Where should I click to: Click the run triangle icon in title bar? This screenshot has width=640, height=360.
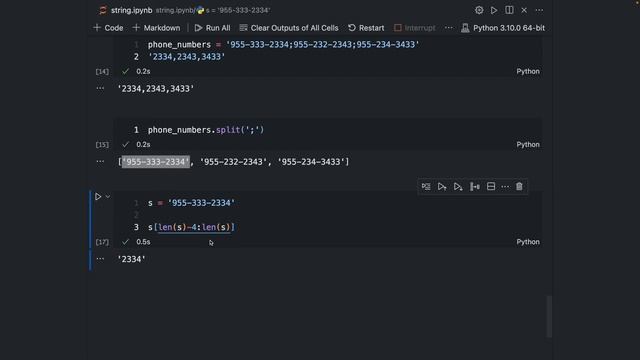(494, 10)
